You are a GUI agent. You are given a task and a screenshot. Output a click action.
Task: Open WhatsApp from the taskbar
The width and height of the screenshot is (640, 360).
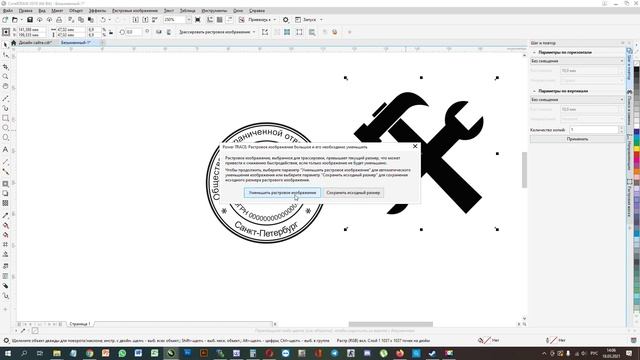click(x=122, y=353)
